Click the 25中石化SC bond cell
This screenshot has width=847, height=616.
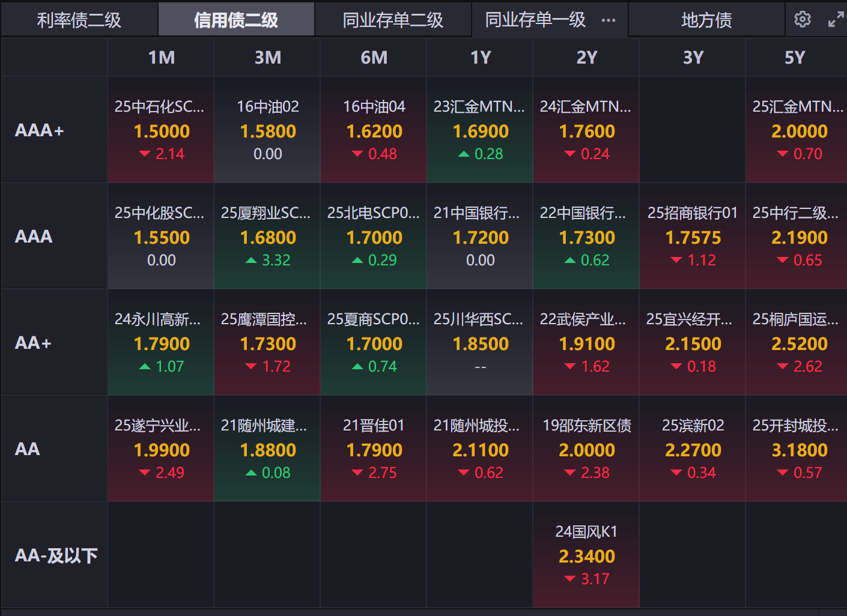(161, 130)
